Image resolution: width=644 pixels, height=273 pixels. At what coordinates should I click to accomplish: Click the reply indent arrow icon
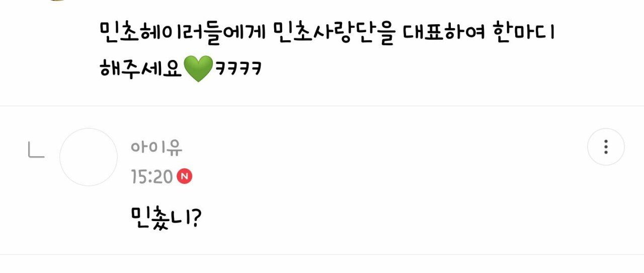point(36,150)
